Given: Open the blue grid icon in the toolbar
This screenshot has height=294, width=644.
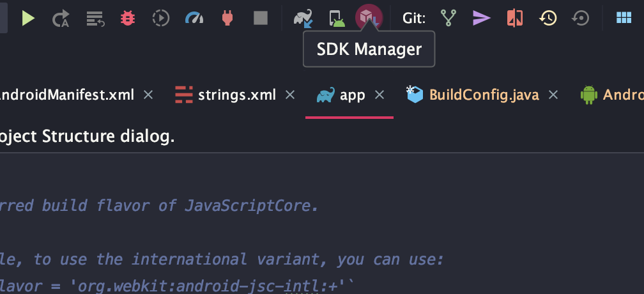Looking at the screenshot, I should pyautogui.click(x=624, y=18).
